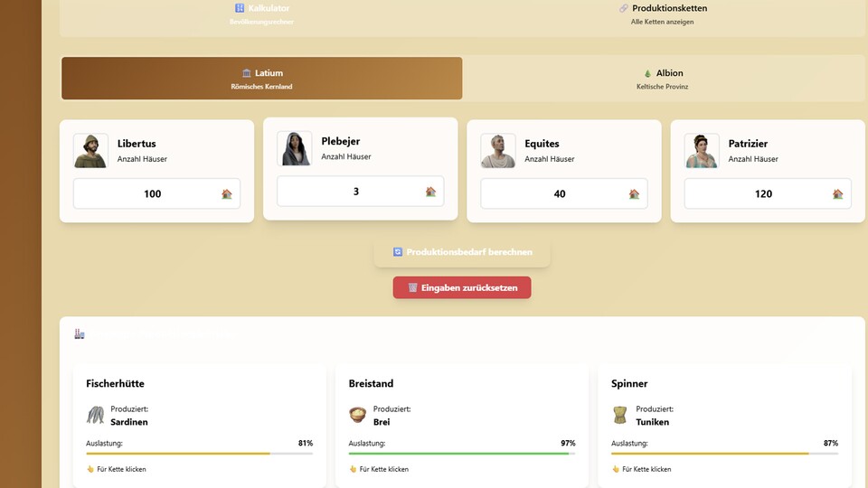Click the Plebejer portrait icon

tap(294, 149)
